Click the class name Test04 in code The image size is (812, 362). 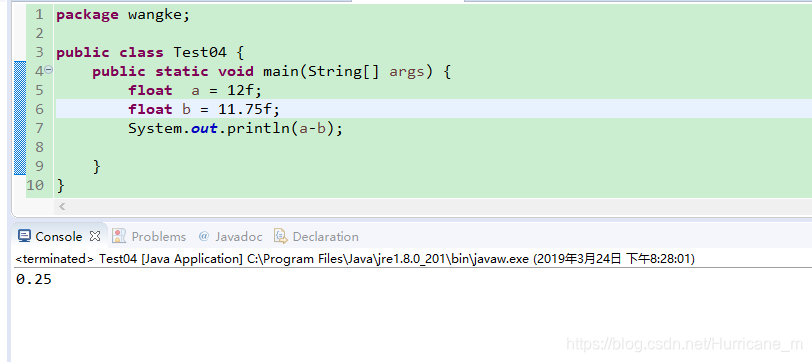pos(200,52)
